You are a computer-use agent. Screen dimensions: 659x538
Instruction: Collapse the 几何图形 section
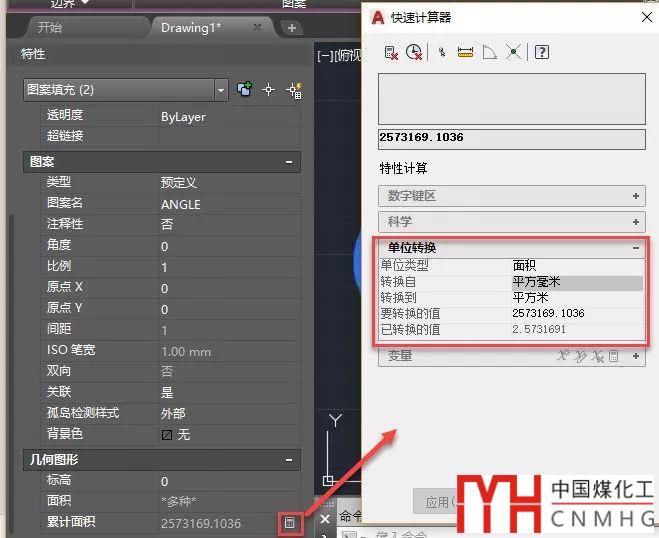click(x=289, y=460)
